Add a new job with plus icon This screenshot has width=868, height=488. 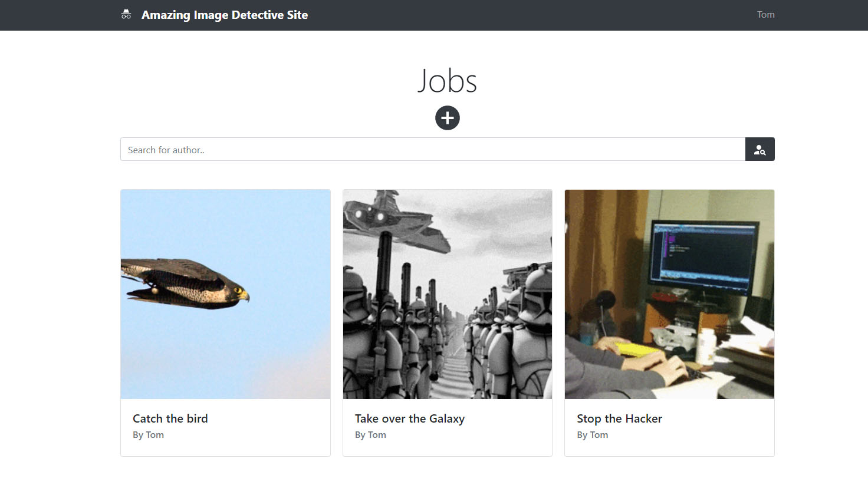pyautogui.click(x=448, y=118)
